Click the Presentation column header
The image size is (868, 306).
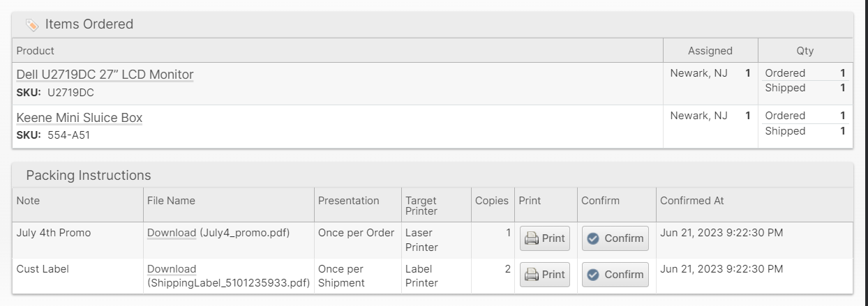coord(348,201)
